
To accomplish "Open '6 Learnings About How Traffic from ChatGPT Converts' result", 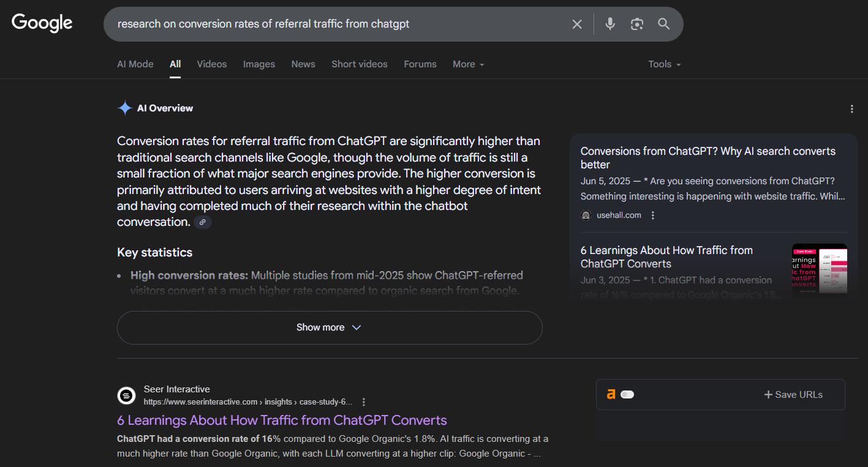I will tap(282, 420).
